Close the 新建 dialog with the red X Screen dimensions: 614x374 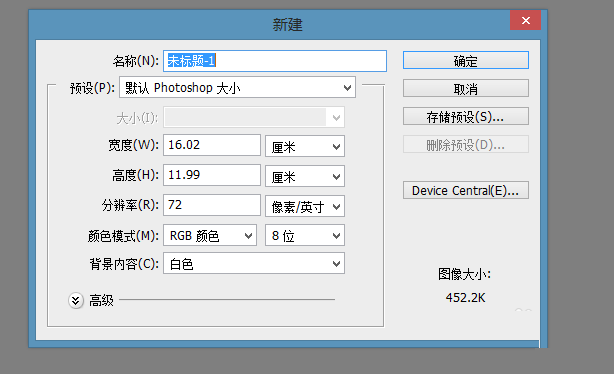pyautogui.click(x=526, y=20)
